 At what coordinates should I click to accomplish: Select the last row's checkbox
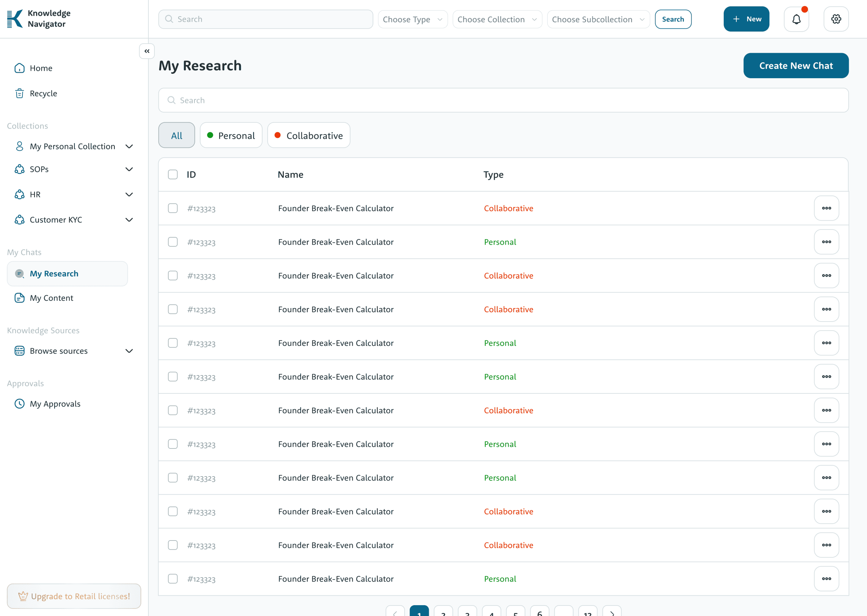click(173, 578)
